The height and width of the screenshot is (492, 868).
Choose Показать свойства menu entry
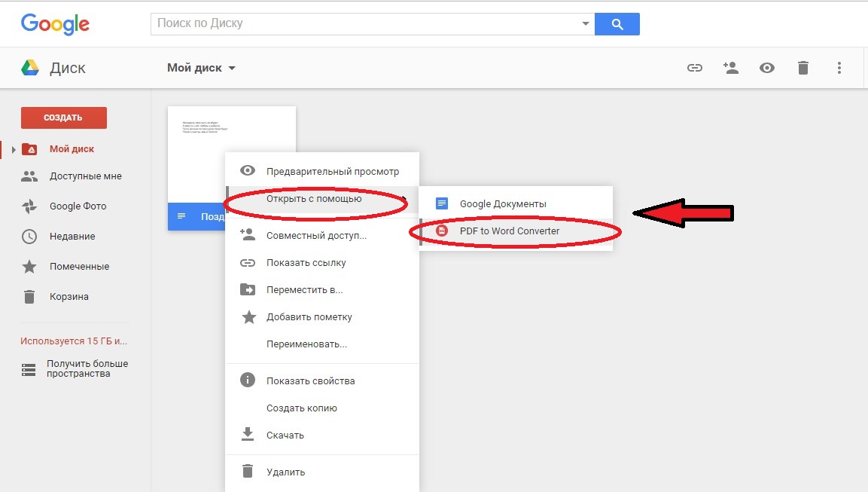coord(311,381)
